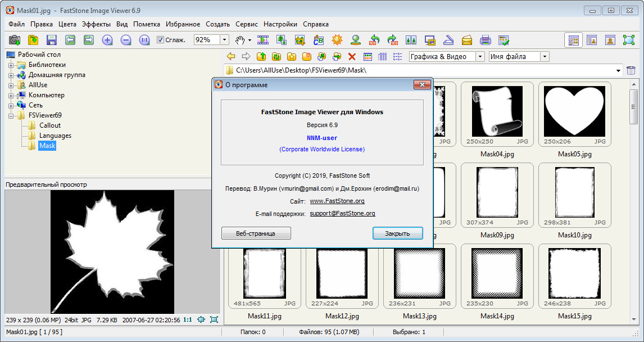This screenshot has height=342, width=644.
Task: Collapse the FSViewer69 tree node
Action: (11, 115)
